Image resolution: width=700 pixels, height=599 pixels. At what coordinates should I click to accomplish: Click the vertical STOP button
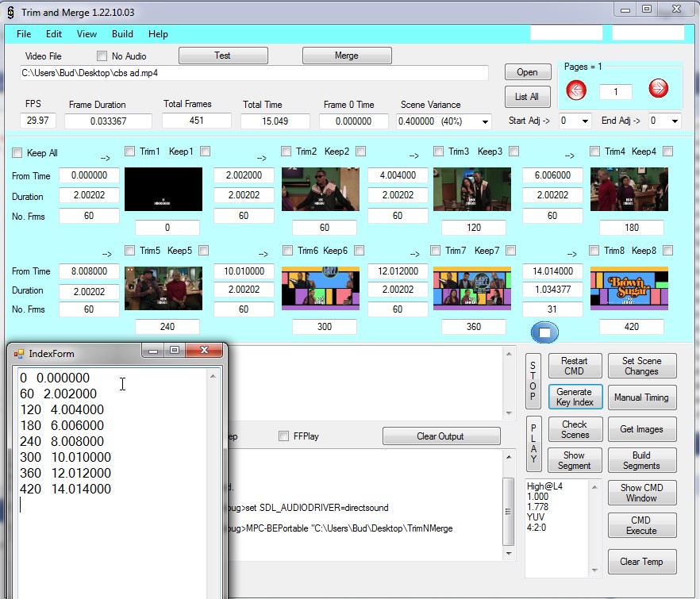(533, 381)
